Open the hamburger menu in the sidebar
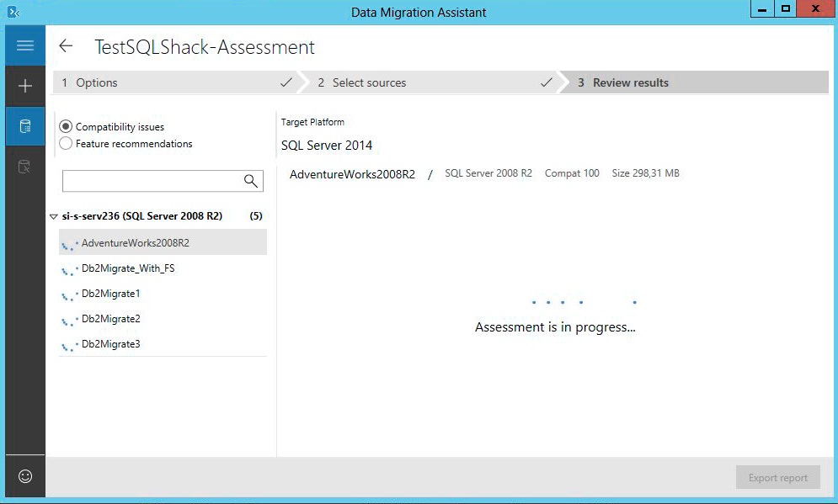 pyautogui.click(x=25, y=45)
